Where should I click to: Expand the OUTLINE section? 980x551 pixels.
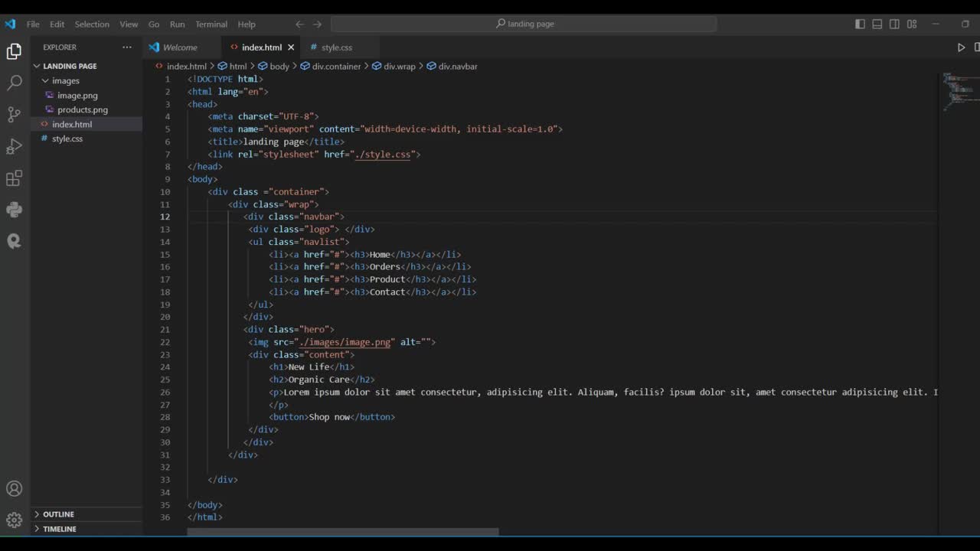click(x=58, y=514)
